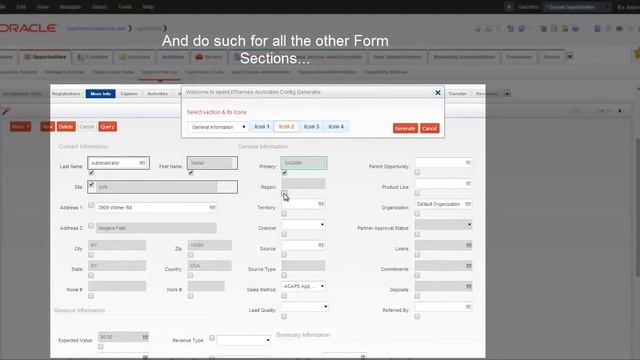Tick the Address 1 checkbox
Screen dimensions: 640x360
tap(91, 205)
